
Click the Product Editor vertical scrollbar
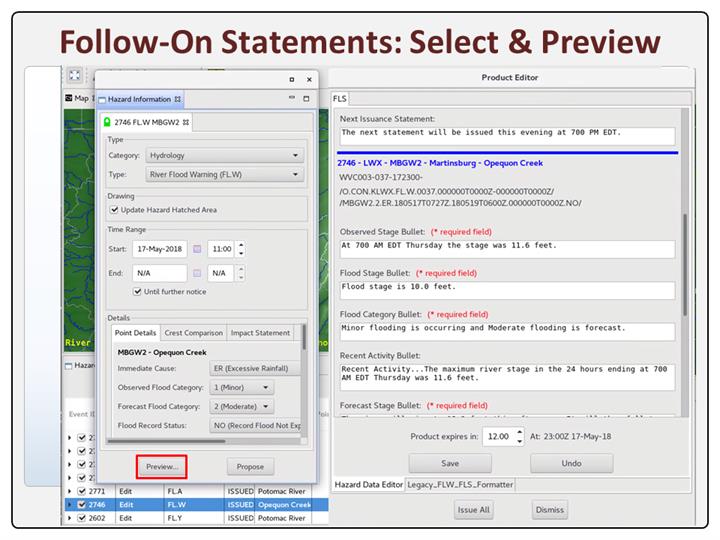coord(685,263)
